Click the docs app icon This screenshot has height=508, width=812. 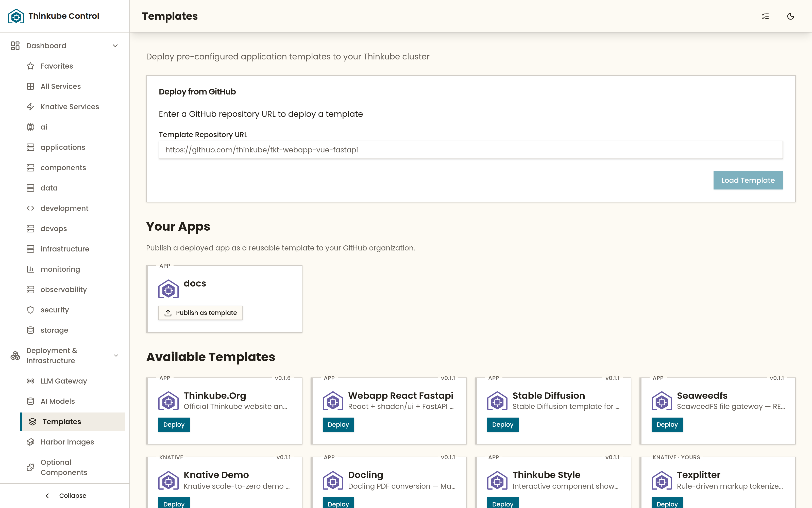[168, 289]
